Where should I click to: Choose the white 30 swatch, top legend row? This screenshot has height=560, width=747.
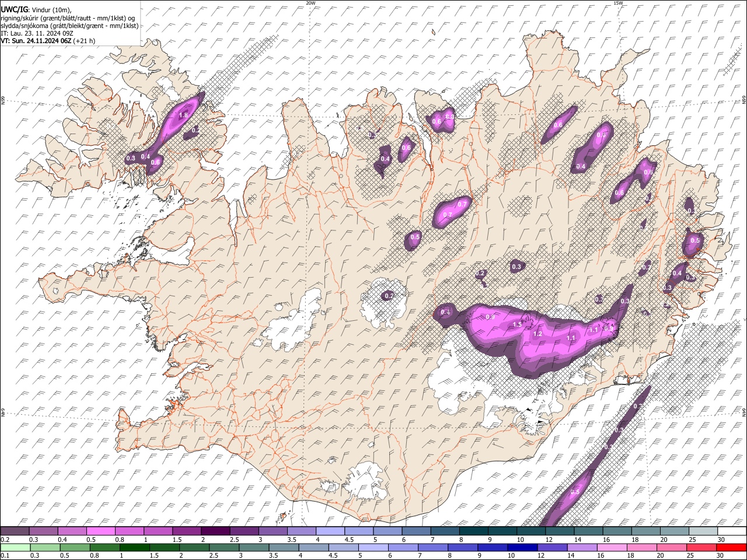coord(731,531)
